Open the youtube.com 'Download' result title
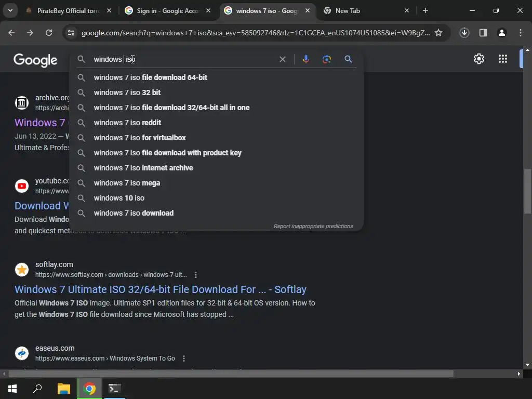 (42, 206)
